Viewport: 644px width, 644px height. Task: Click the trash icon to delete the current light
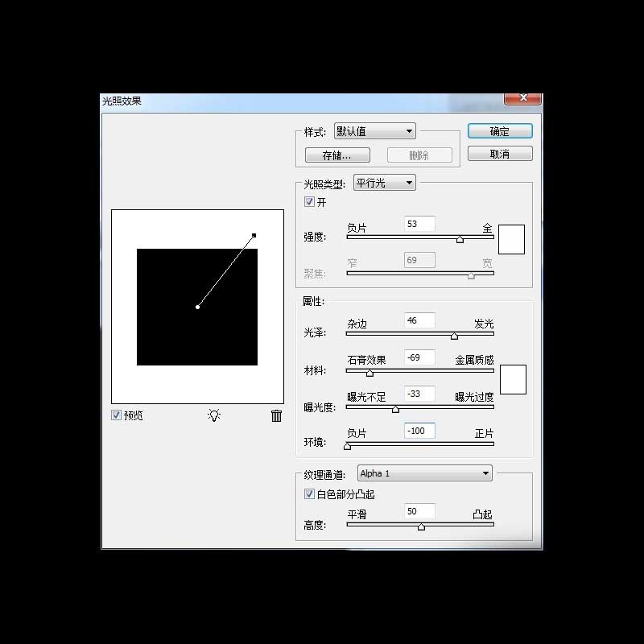click(x=277, y=415)
